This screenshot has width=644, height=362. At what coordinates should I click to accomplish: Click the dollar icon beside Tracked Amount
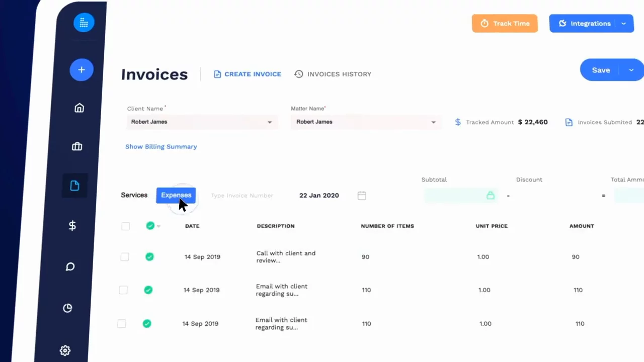(458, 122)
